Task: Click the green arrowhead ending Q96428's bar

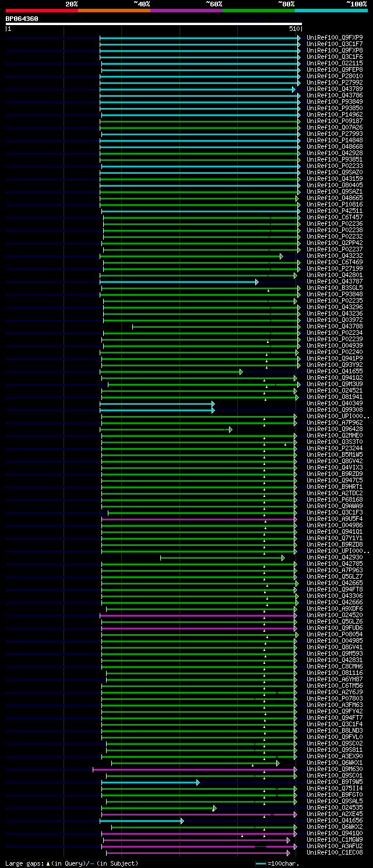Action: (230, 429)
